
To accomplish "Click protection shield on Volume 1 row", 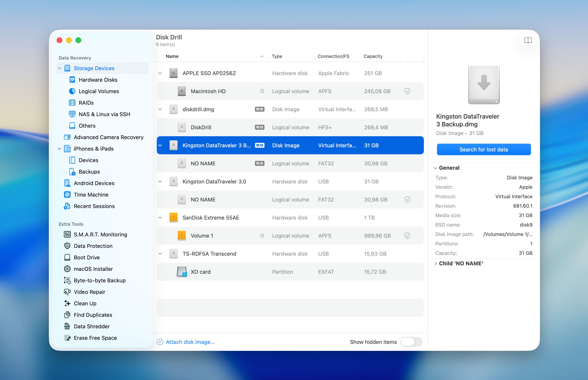I will click(407, 236).
